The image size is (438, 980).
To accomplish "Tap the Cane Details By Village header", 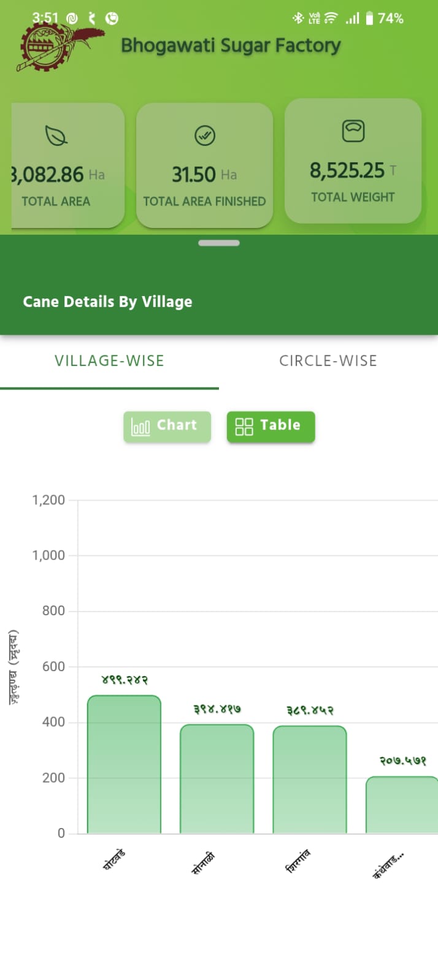I will coord(107,302).
